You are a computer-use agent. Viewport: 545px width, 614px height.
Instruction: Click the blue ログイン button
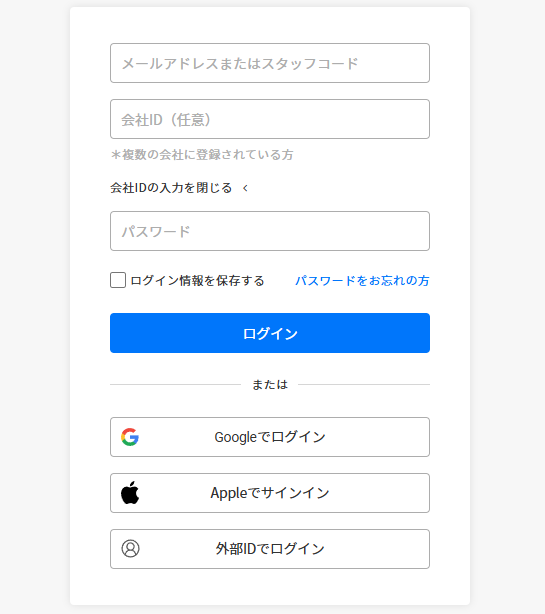(270, 333)
